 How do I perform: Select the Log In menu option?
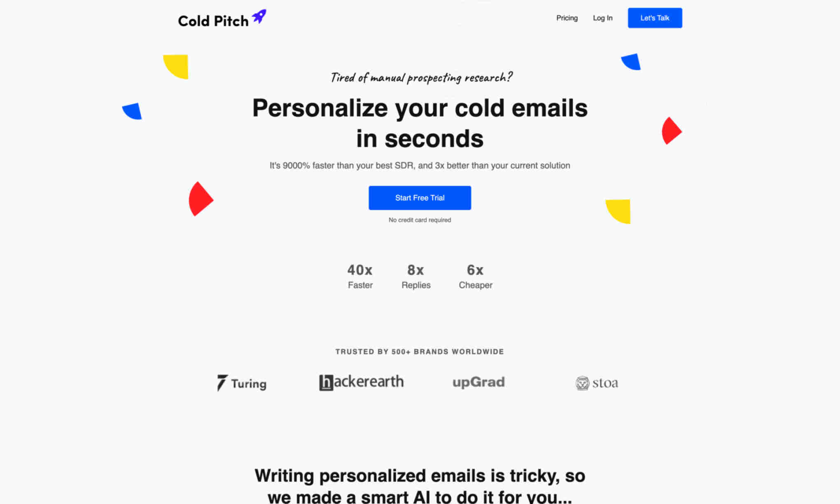pos(602,18)
